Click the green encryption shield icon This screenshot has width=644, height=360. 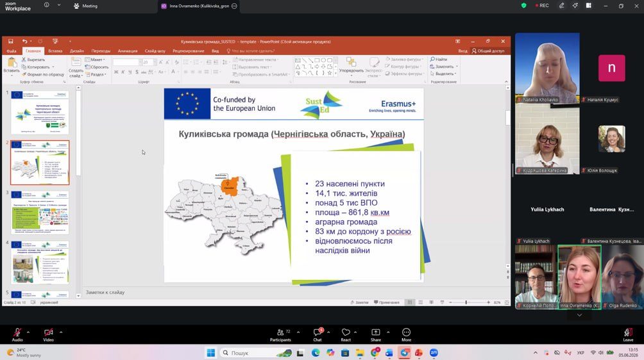[523, 6]
